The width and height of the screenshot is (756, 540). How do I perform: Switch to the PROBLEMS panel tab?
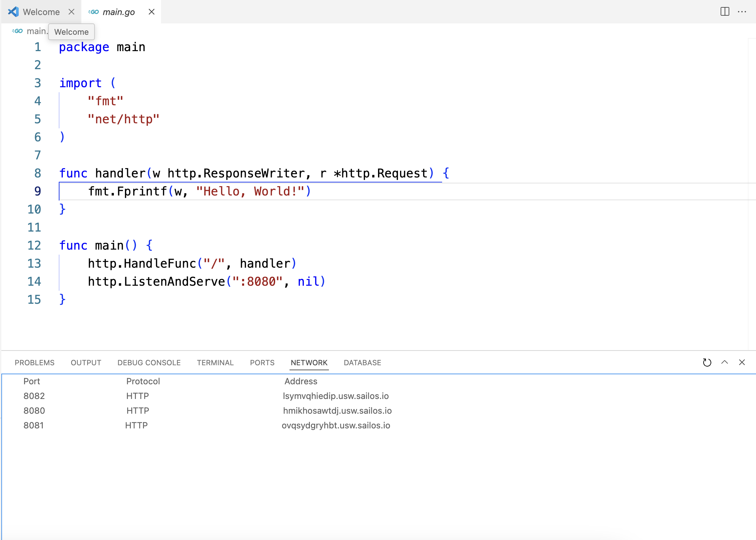pyautogui.click(x=34, y=363)
